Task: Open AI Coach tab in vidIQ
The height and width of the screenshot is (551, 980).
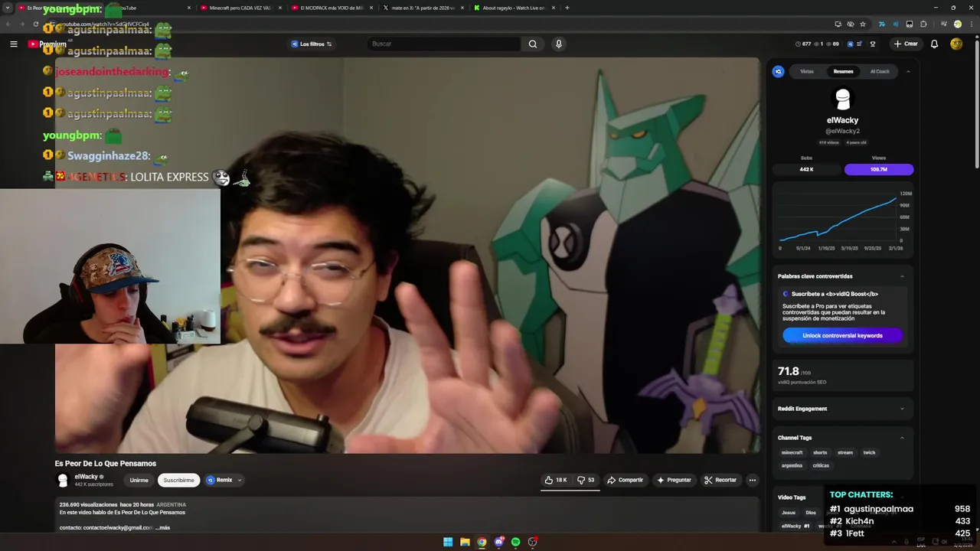Action: coord(880,71)
